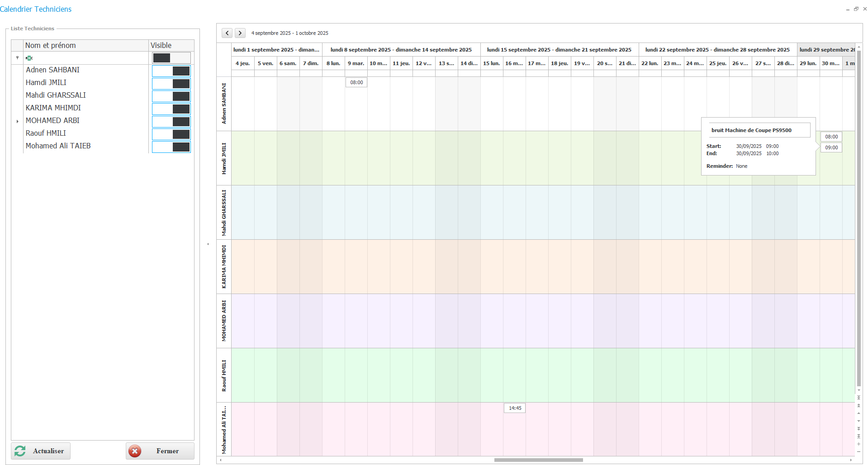Go to previous date range arrow
This screenshot has height=465, width=868.
pos(227,33)
